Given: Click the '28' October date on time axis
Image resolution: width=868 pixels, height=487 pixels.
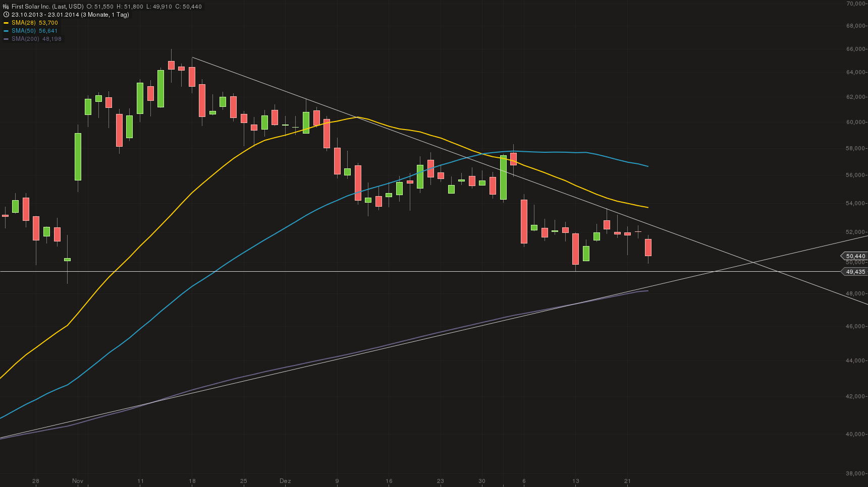Looking at the screenshot, I should click(35, 481).
